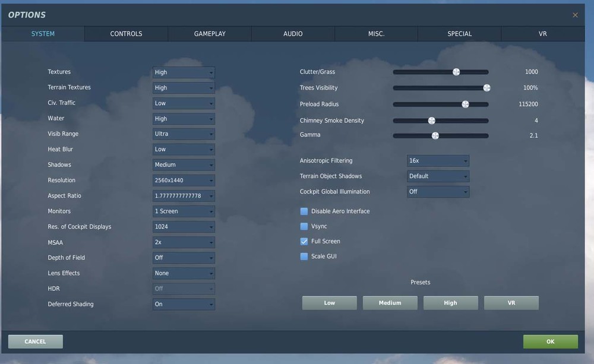The image size is (594, 364).
Task: Expand the MSAA dropdown
Action: pos(184,242)
